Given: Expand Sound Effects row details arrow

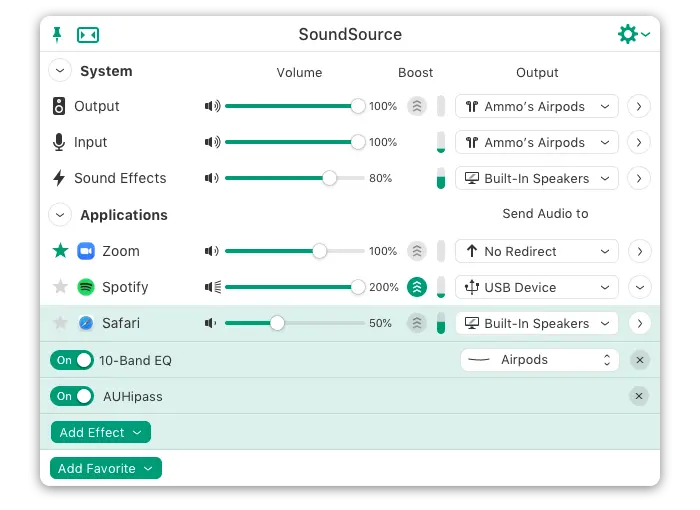Looking at the screenshot, I should 639,178.
